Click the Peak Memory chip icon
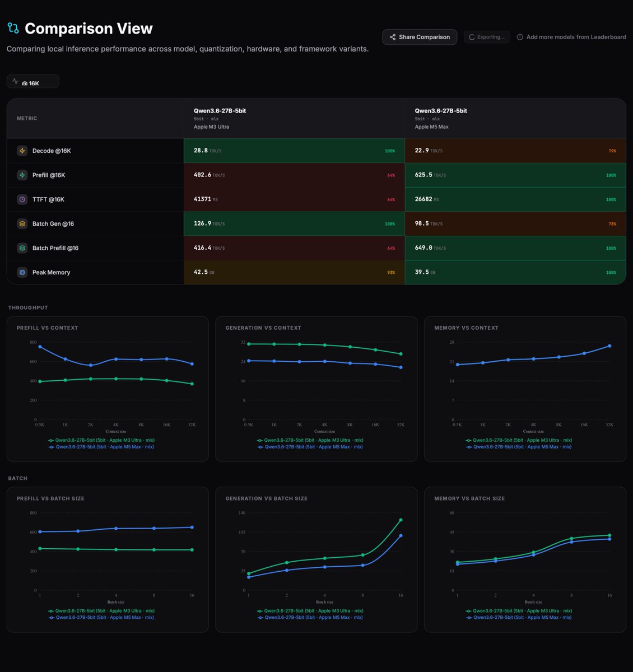 tap(22, 272)
